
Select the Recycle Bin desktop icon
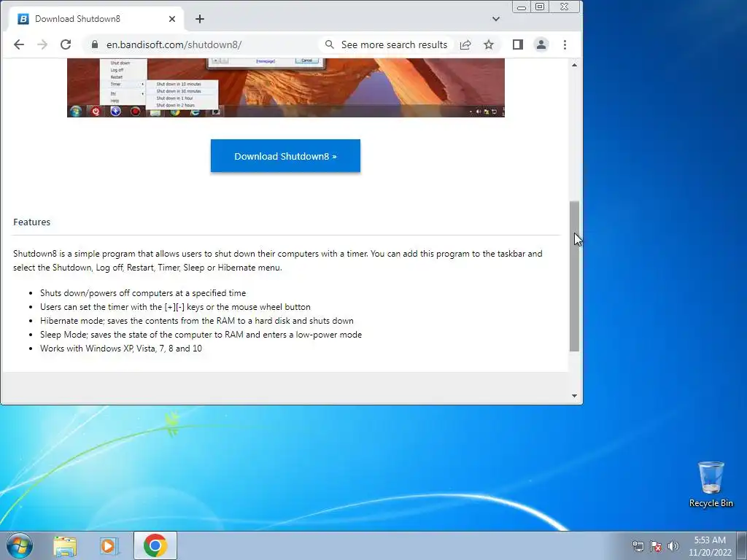[x=711, y=484]
